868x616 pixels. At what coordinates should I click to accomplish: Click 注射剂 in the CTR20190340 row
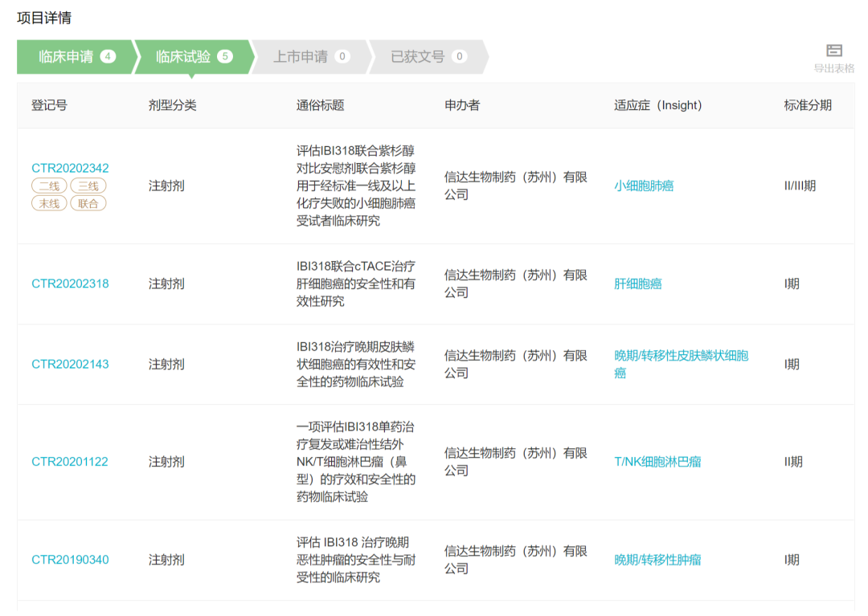pos(166,560)
